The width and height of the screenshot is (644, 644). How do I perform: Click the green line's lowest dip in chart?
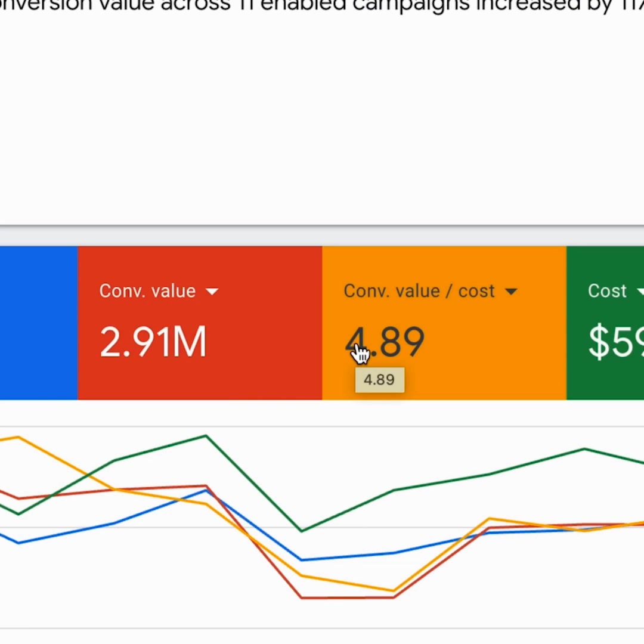point(302,530)
